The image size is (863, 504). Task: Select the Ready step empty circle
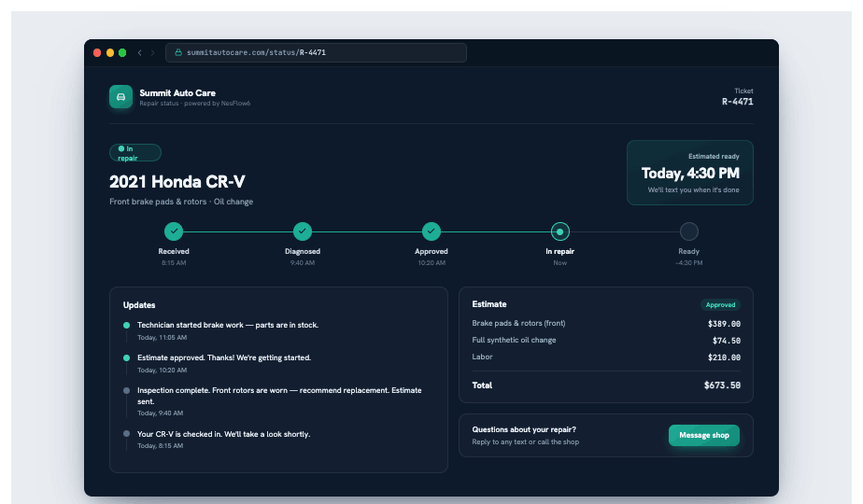coord(688,231)
